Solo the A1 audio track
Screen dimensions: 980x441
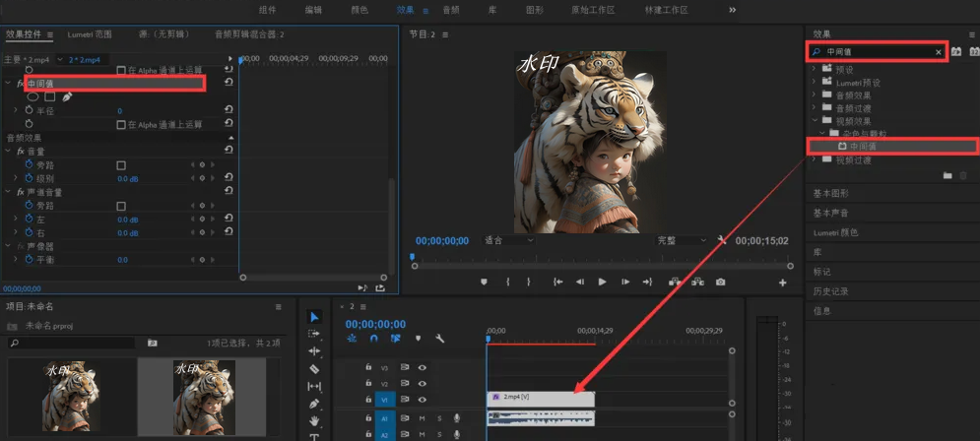[x=439, y=418]
